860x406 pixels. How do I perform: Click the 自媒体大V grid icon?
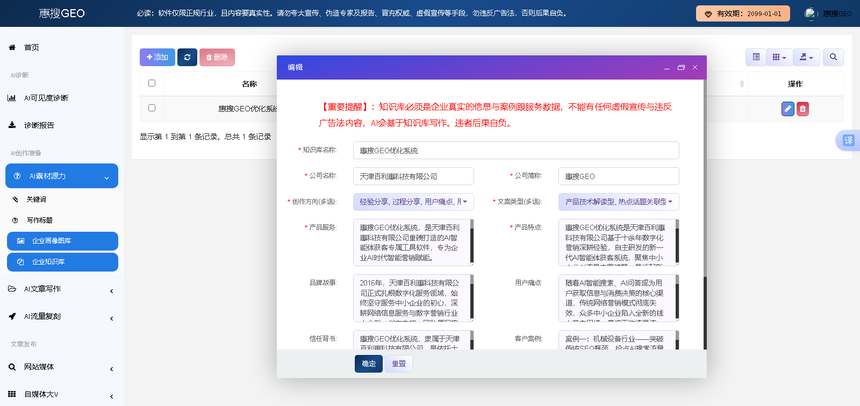(x=12, y=394)
